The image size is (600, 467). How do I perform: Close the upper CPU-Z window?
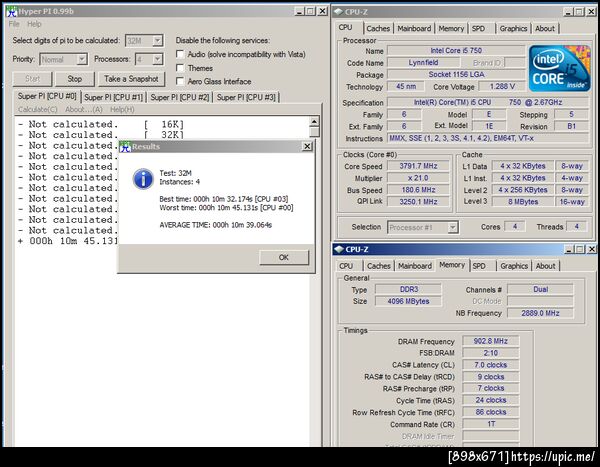tap(592, 12)
